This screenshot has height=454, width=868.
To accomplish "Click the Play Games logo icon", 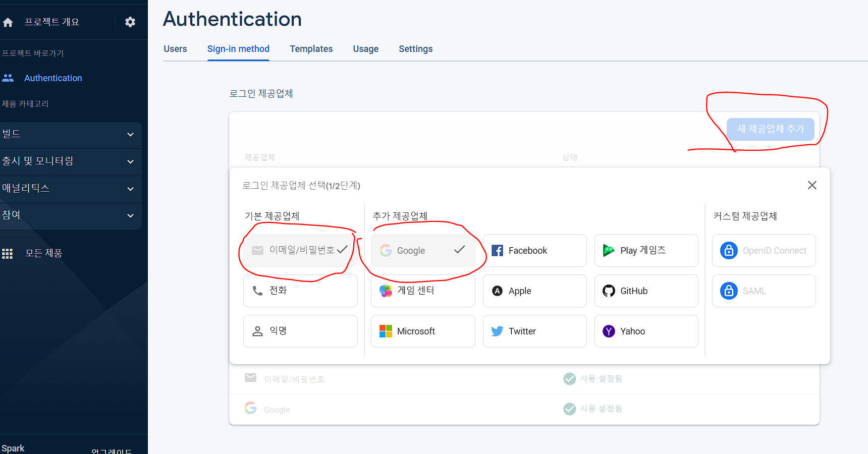I will pos(609,251).
